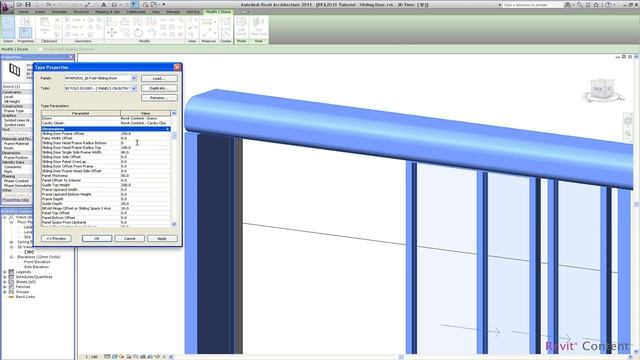This screenshot has height=360, width=640.
Task: Open the Manage ribbon tab
Action: pos(173,12)
